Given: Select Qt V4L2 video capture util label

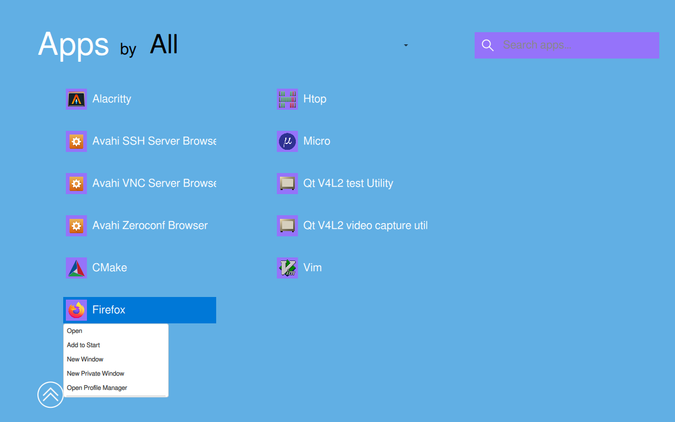Looking at the screenshot, I should 365,226.
